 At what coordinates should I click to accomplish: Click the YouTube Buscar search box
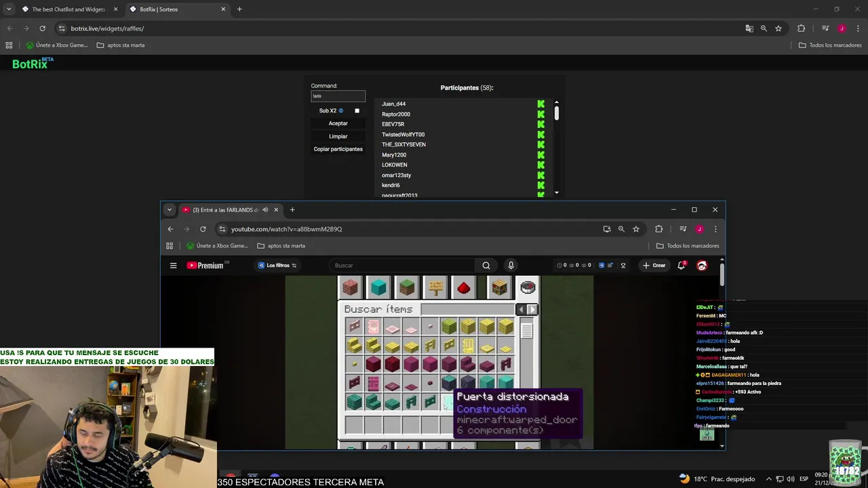coord(402,266)
